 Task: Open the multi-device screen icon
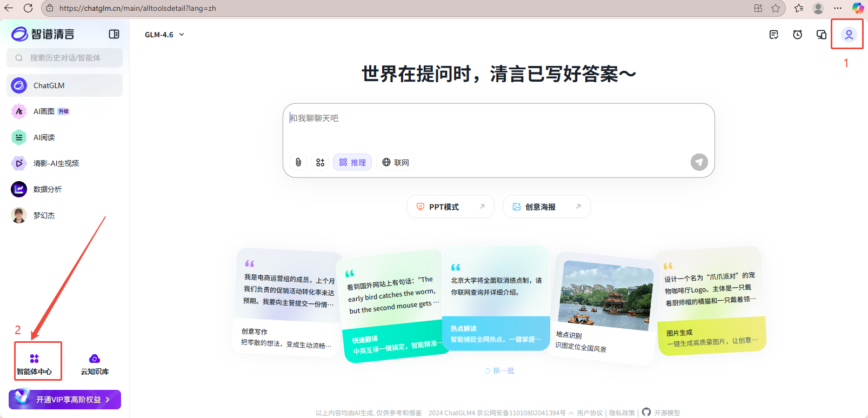(822, 35)
